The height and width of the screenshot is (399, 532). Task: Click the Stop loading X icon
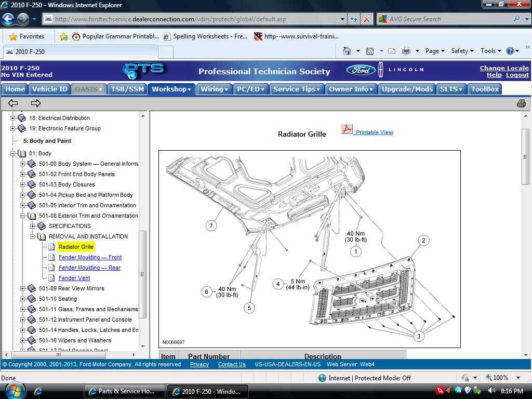[367, 19]
